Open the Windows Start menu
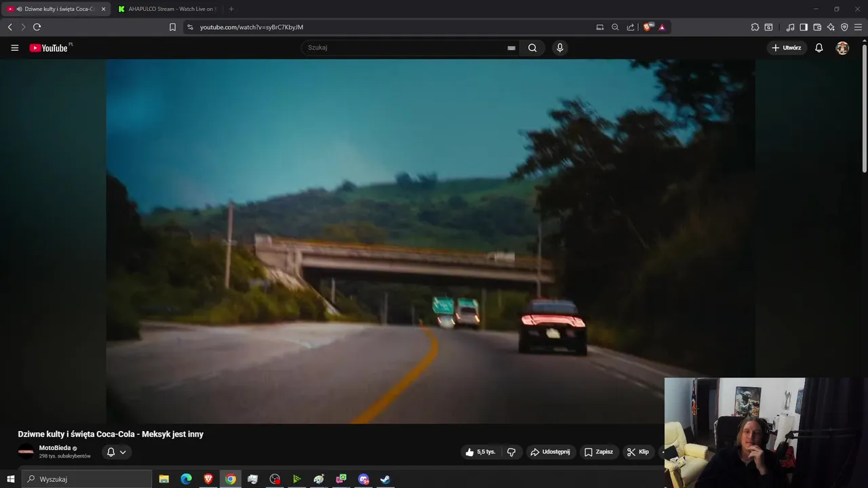This screenshot has width=868, height=488. point(10,479)
